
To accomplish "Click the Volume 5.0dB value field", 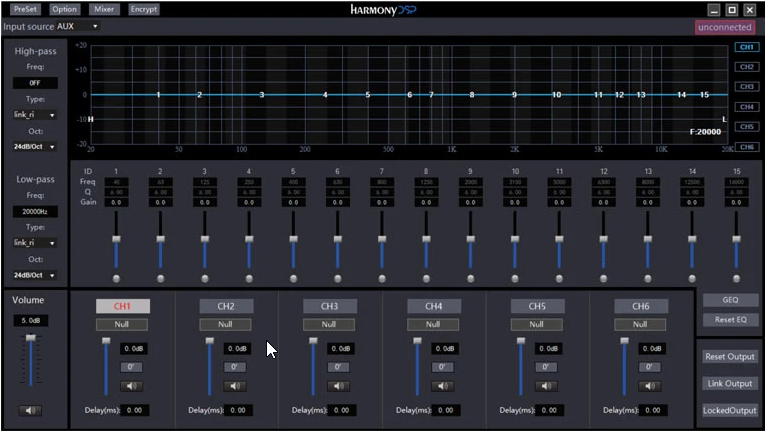I will (x=31, y=321).
